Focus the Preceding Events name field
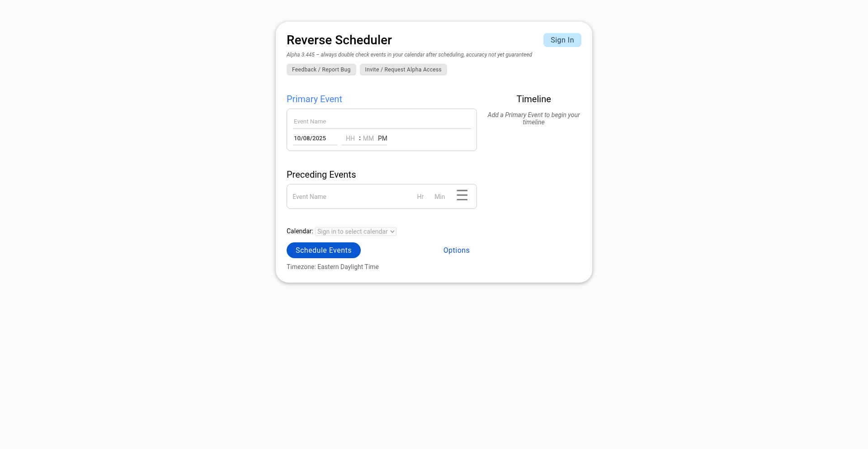Viewport: 868px width, 449px height. (x=348, y=197)
